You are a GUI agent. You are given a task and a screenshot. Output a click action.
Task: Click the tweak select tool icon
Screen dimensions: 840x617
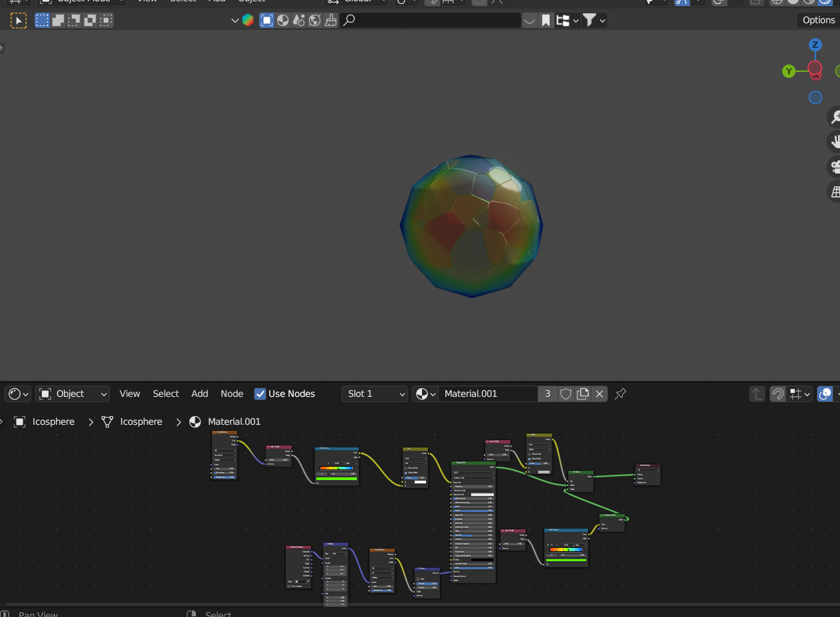19,21
